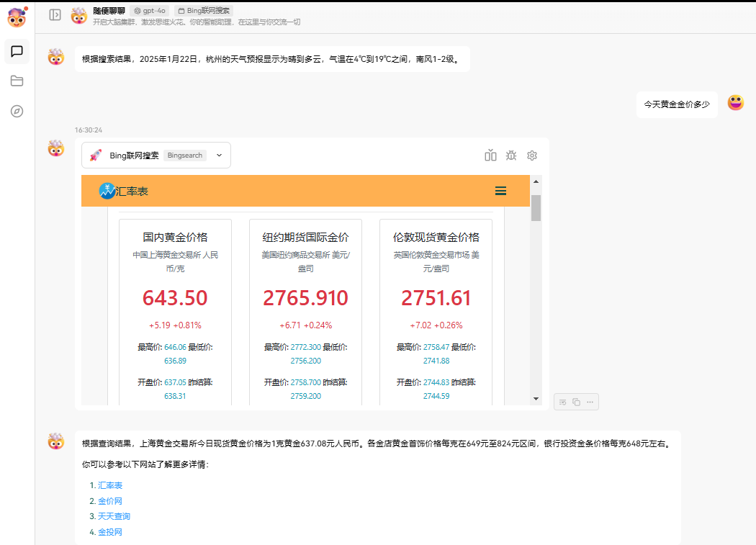Expand the Bing联网搜索 plugin chevron
756x545 pixels.
point(219,156)
